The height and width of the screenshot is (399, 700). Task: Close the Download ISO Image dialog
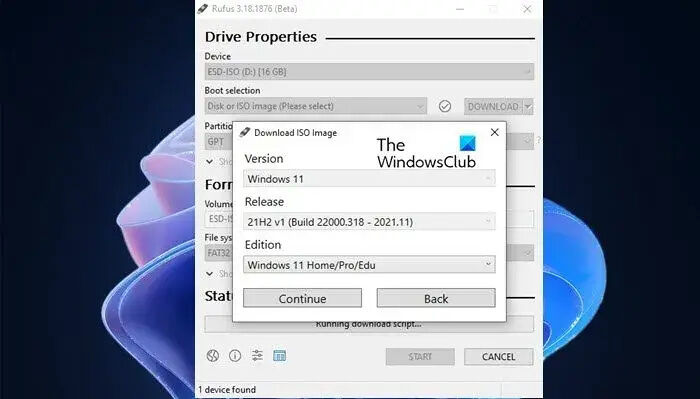[x=494, y=132]
